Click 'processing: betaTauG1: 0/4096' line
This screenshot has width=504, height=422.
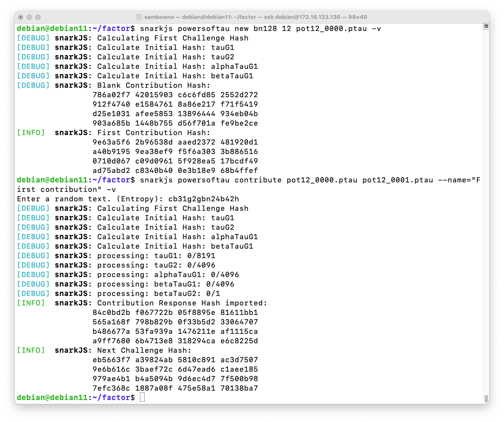(x=166, y=284)
